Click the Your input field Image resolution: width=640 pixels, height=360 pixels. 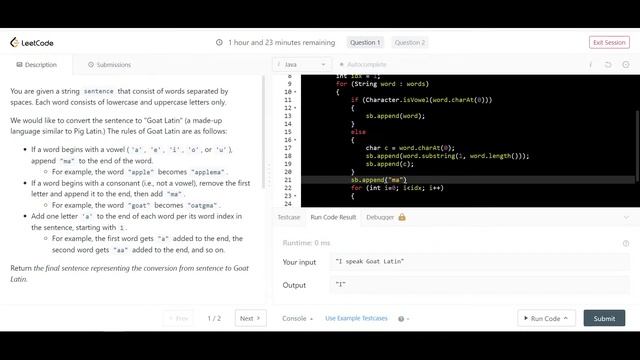pyautogui.click(x=480, y=262)
